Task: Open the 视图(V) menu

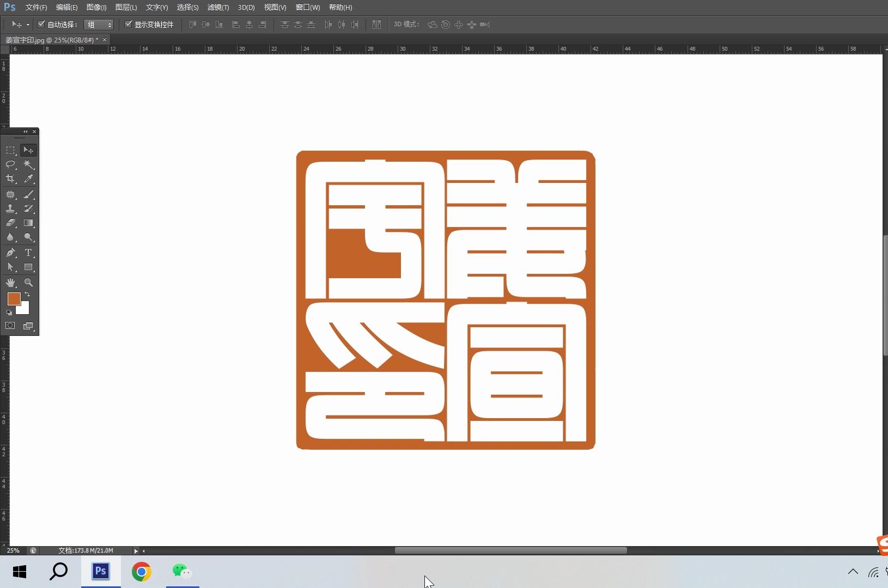Action: pos(275,7)
